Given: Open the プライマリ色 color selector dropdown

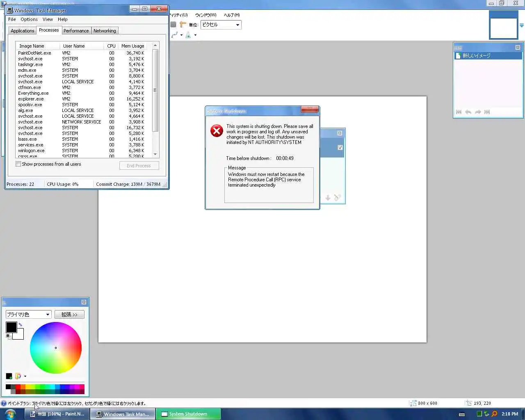Looking at the screenshot, I should (x=28, y=315).
